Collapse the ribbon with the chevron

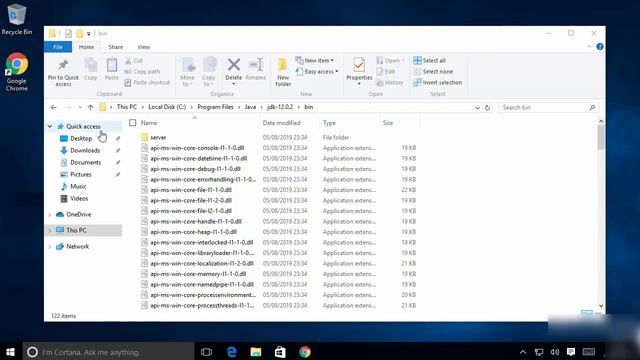(589, 47)
